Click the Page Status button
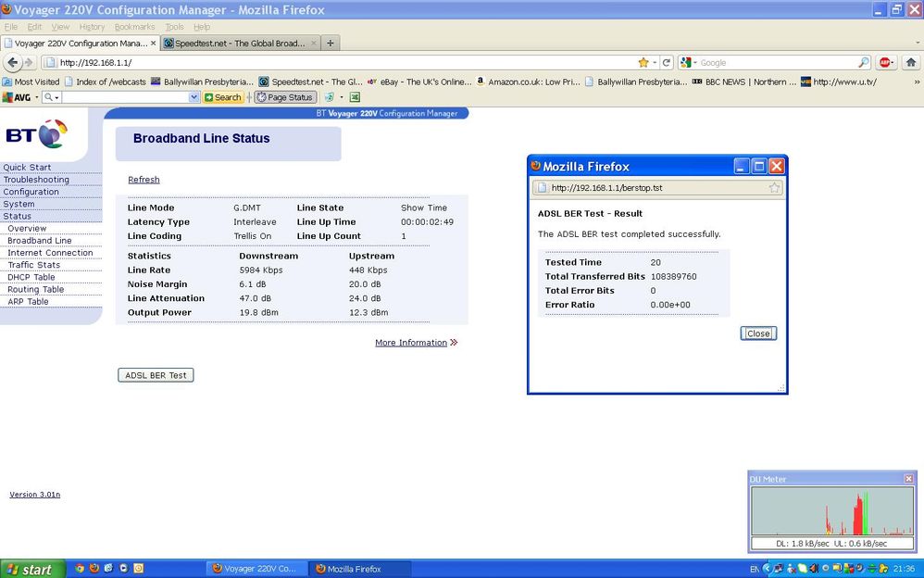Screen dimensions: 924x578 pyautogui.click(x=285, y=97)
